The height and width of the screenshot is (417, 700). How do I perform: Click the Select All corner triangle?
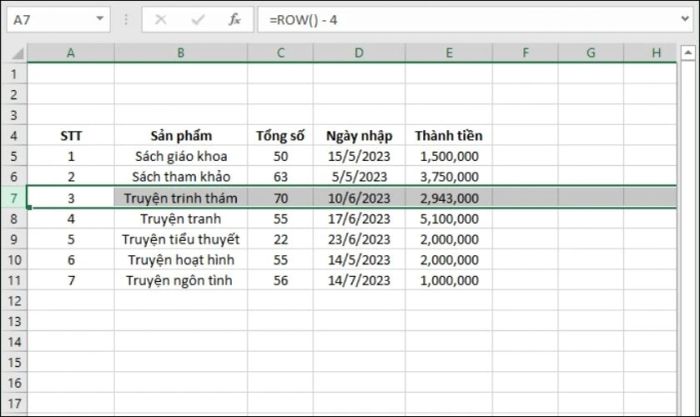point(17,53)
